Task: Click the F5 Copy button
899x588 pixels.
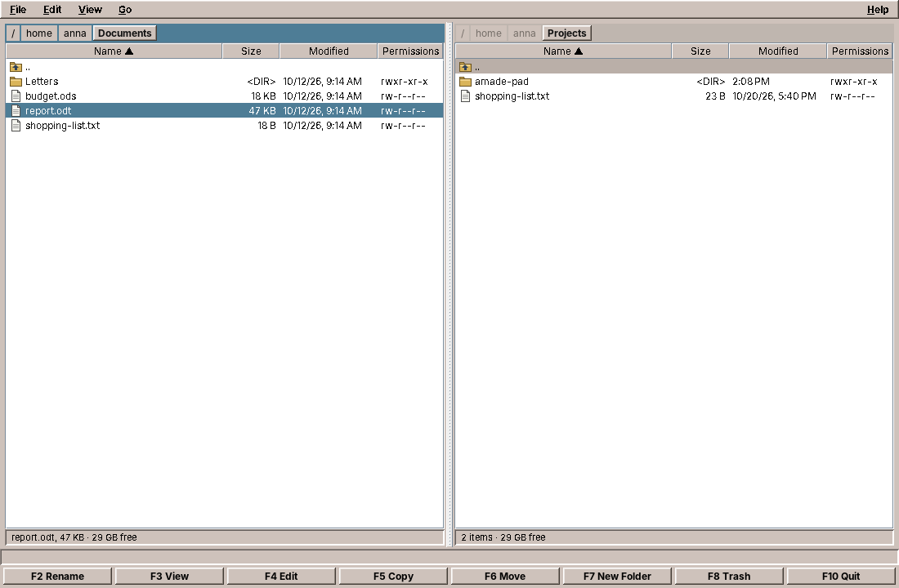Action: 393,576
